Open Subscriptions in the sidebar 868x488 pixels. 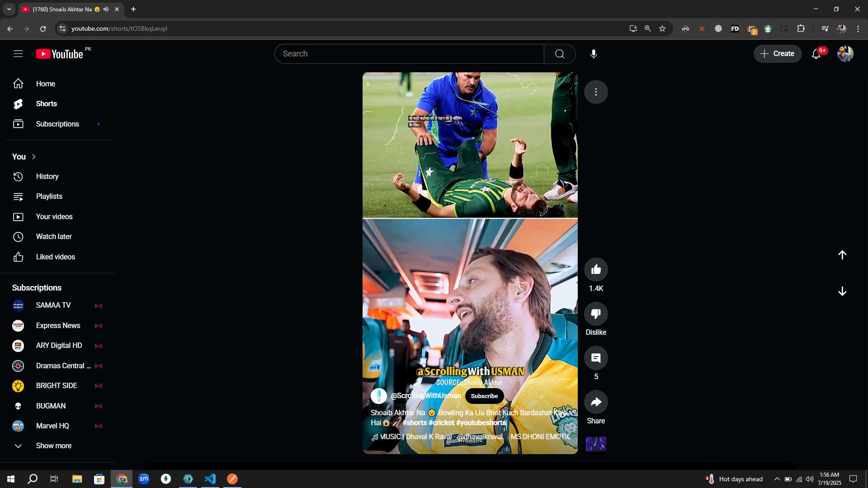57,124
